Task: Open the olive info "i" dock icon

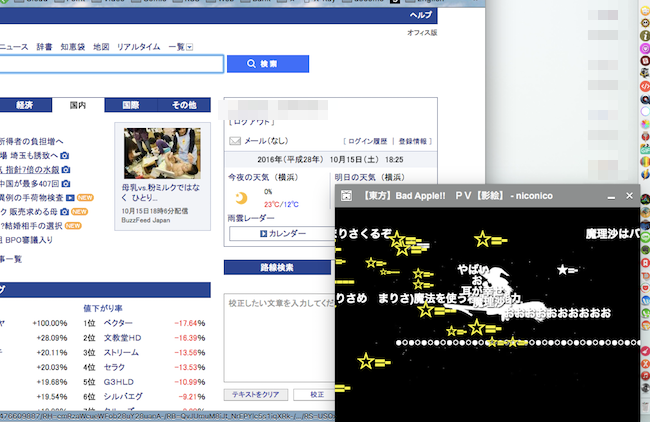Action: point(645,36)
